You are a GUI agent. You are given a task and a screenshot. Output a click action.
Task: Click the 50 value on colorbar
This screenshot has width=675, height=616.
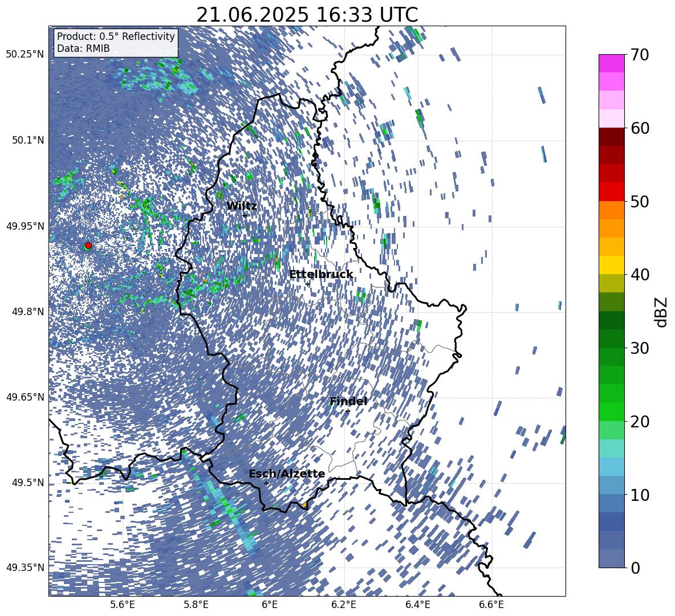(640, 202)
